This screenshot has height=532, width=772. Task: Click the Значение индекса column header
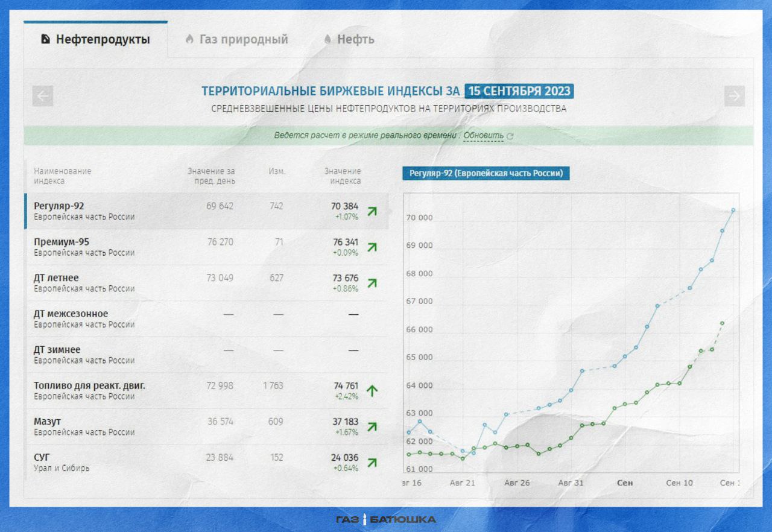coord(343,176)
